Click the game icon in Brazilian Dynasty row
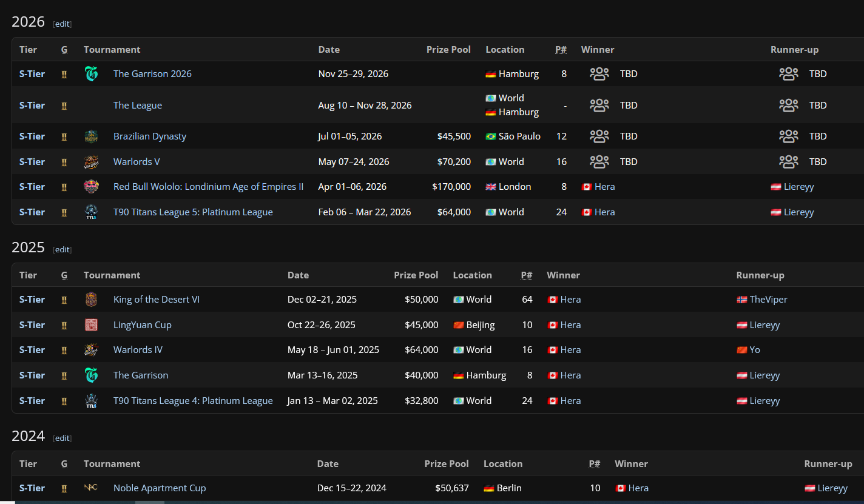The width and height of the screenshot is (864, 504). pos(64,136)
